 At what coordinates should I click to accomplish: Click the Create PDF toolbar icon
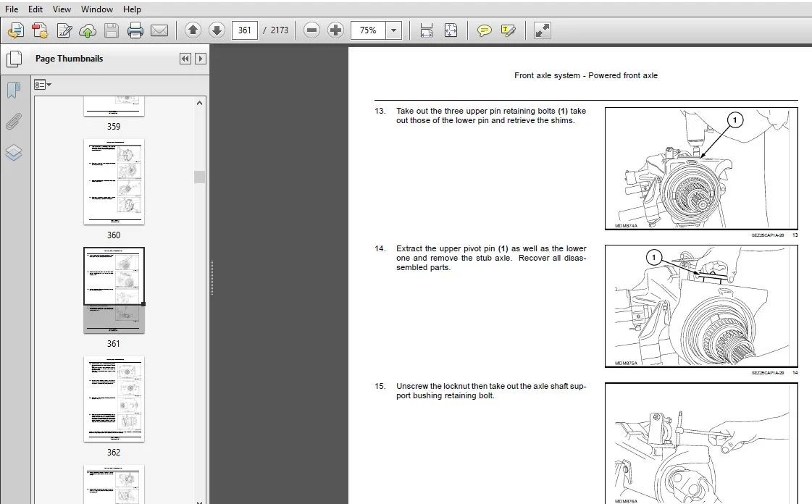click(15, 30)
